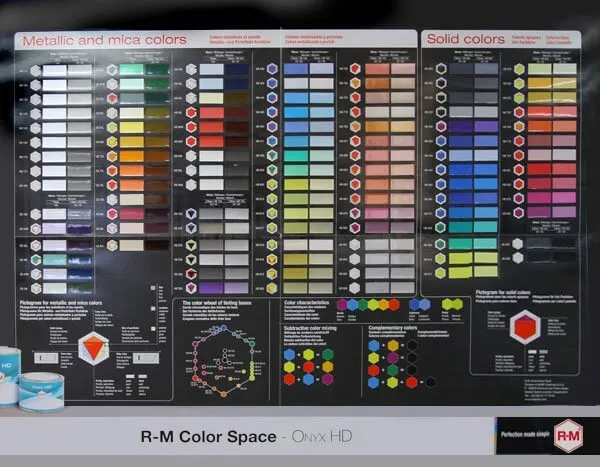Click the large orange-triangle hexagon in the metallic pictogram
This screenshot has width=600, height=467.
[x=93, y=349]
